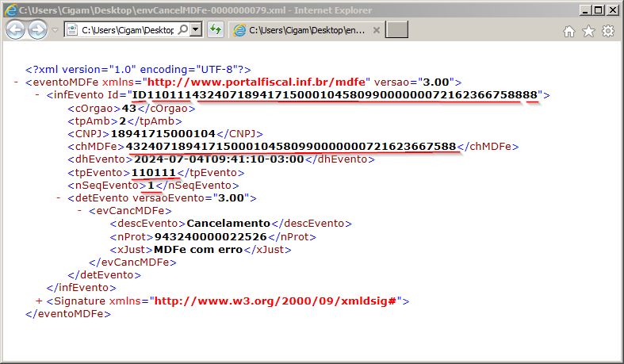Open recent pages dropdown next to Forward
This screenshot has height=364, width=624.
pyautogui.click(x=55, y=30)
